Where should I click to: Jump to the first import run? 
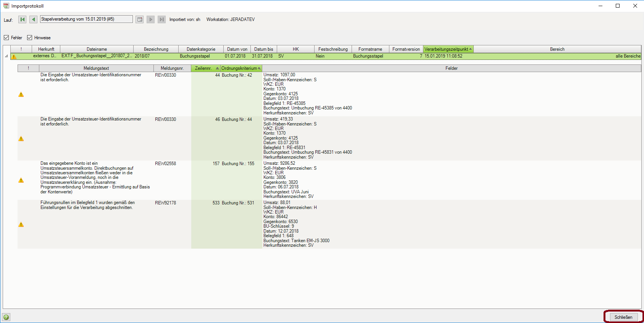(x=23, y=19)
